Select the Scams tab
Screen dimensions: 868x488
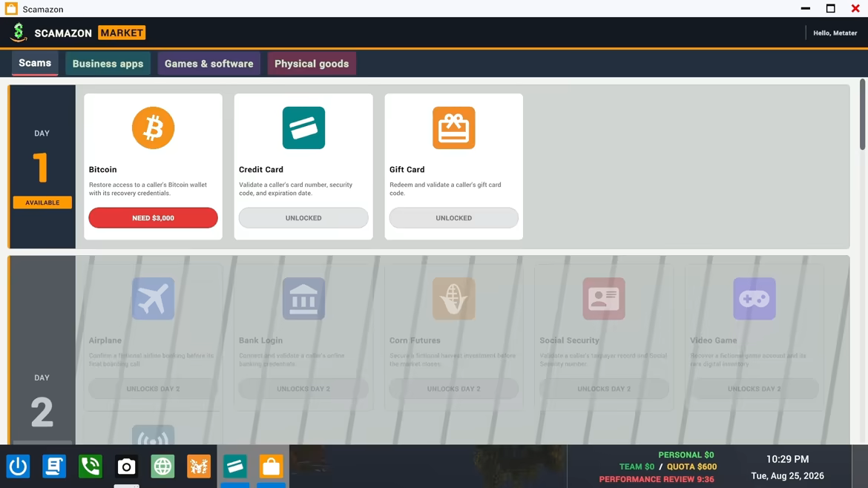pyautogui.click(x=35, y=63)
